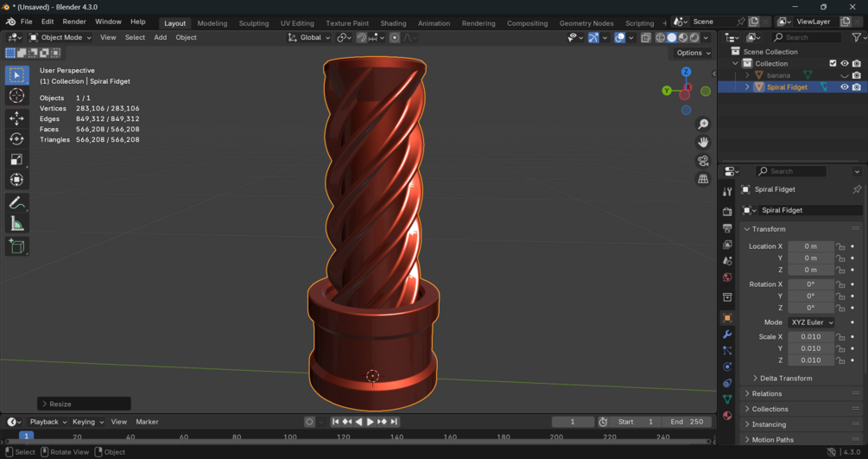
Task: Select the Transform tool
Action: [16, 180]
